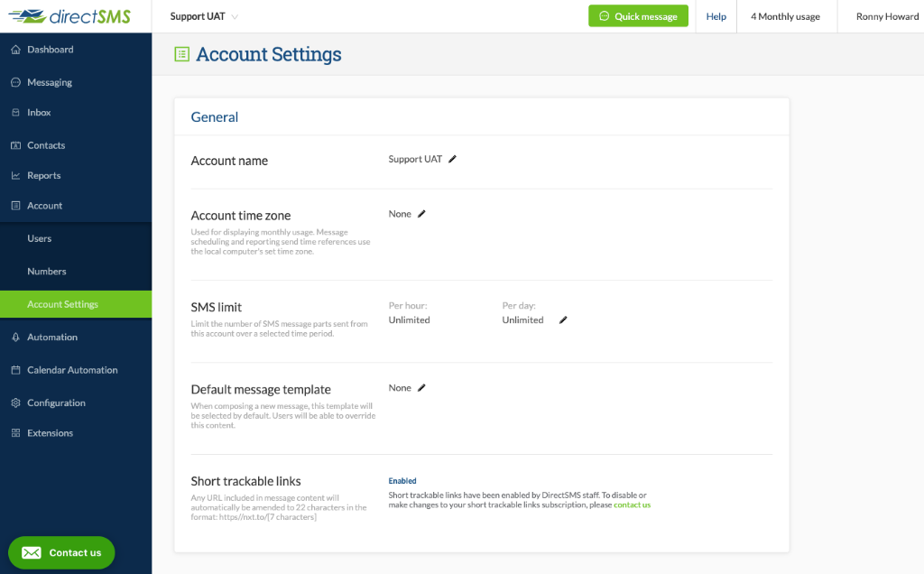Click the directSMS logo
Image resolution: width=924 pixels, height=574 pixels.
pos(69,16)
